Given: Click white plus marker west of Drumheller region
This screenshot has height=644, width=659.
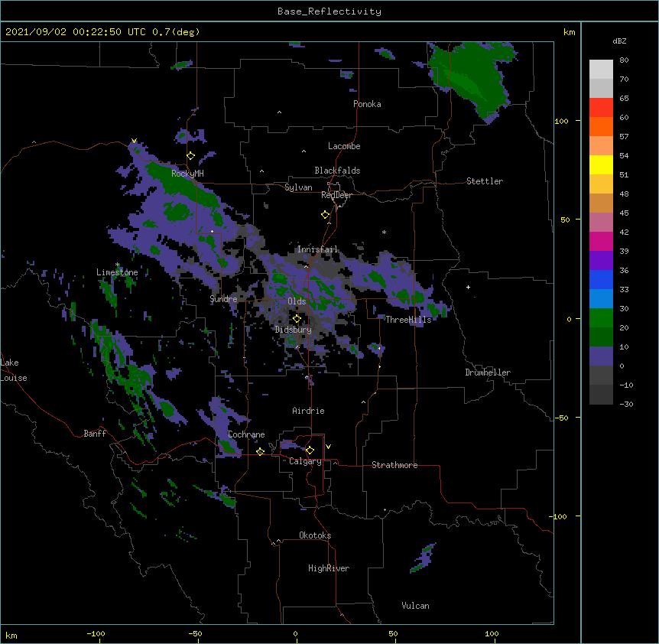Looking at the screenshot, I should (x=468, y=287).
